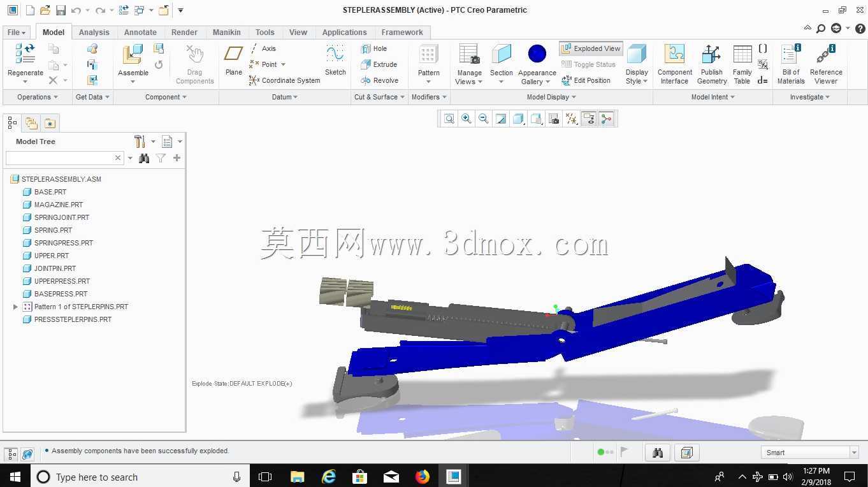Screen dimensions: 868x487
Task: Toggle the Spin Center button in graphics toolbar
Action: [x=606, y=119]
